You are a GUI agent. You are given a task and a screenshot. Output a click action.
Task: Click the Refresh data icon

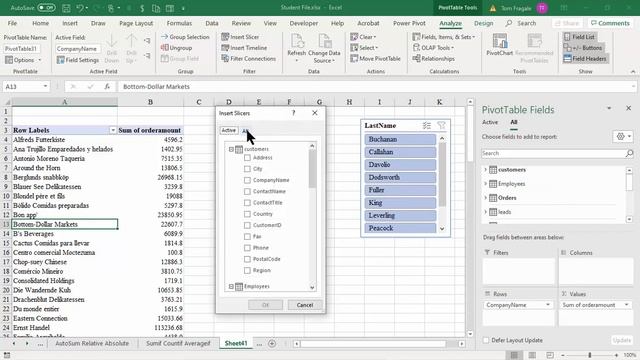(x=297, y=42)
